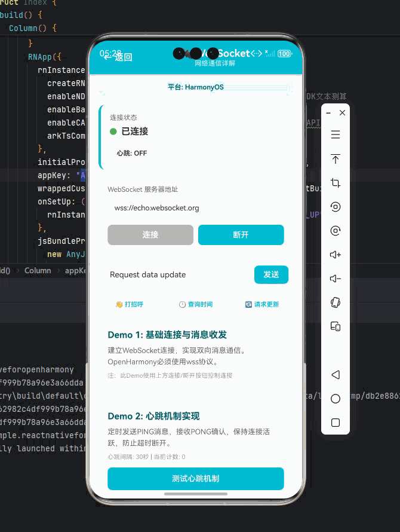Tap the emulator back triangle button
Viewport: 400px width, 532px height.
(x=336, y=375)
